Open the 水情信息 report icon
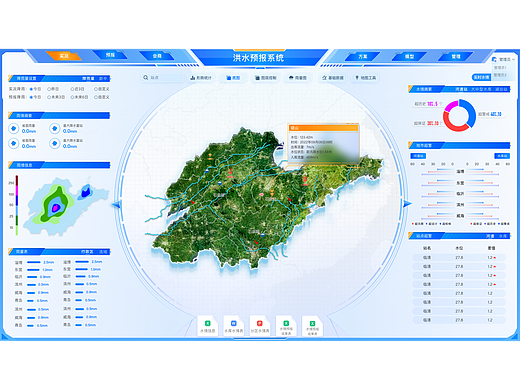 (207, 326)
